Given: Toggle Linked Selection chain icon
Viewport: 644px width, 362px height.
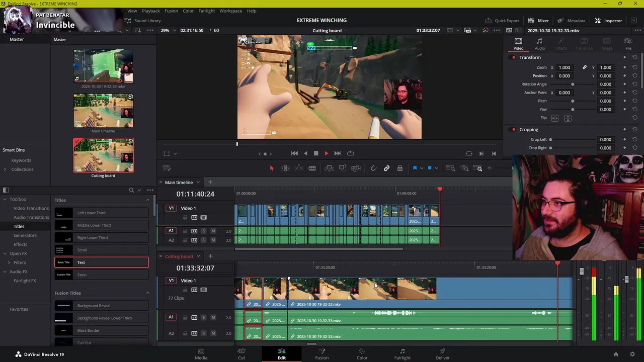Looking at the screenshot, I should point(386,168).
